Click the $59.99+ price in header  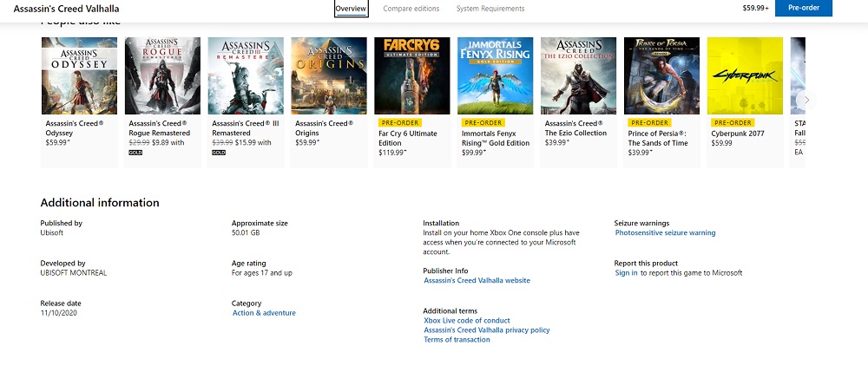pos(756,9)
